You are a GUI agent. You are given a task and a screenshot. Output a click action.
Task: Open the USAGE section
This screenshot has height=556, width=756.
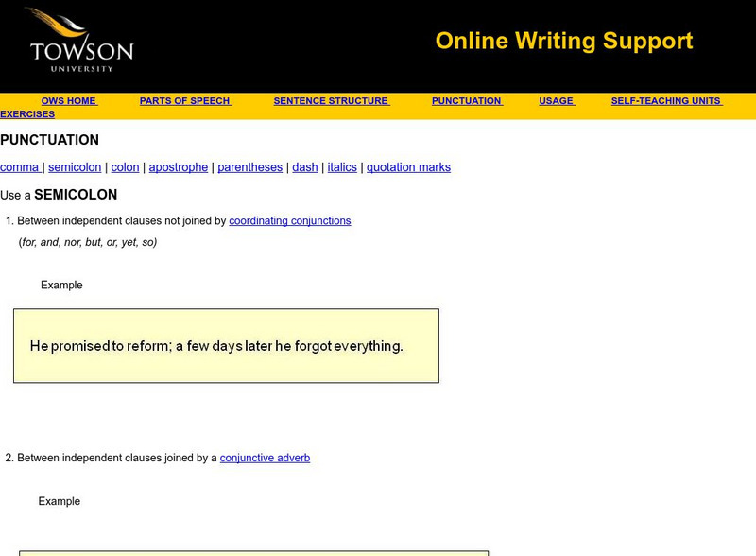[x=556, y=100]
